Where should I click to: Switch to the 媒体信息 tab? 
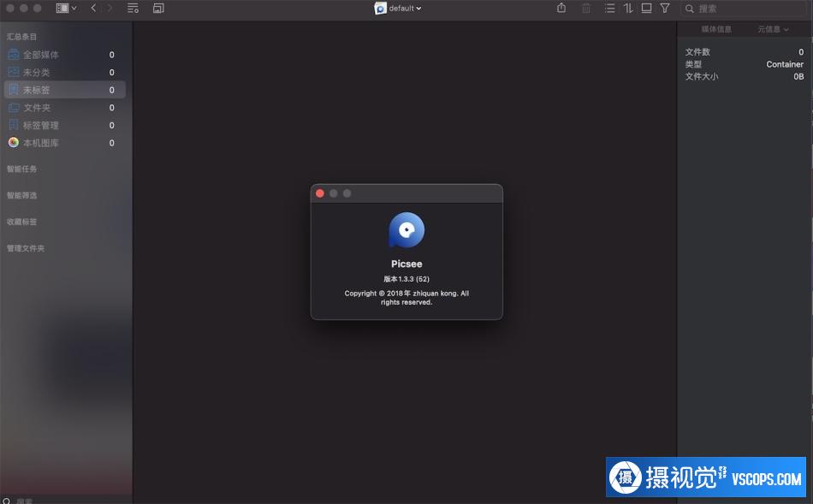pos(716,29)
